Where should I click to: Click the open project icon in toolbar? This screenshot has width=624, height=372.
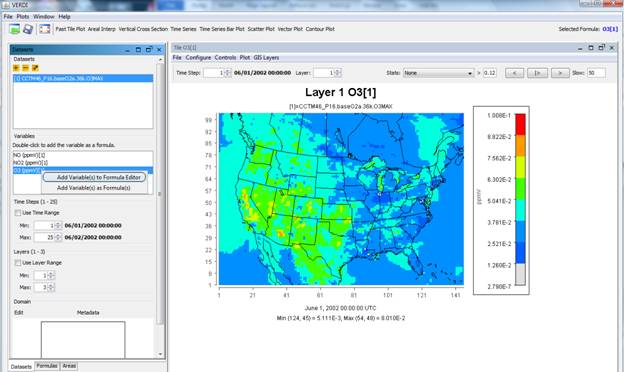tap(14, 29)
